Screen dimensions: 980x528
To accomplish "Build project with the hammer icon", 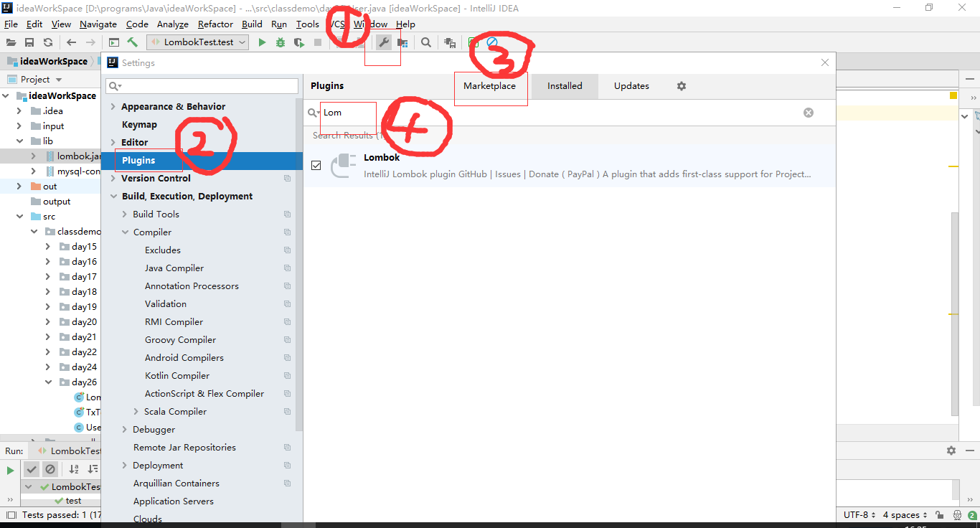I will (x=132, y=42).
